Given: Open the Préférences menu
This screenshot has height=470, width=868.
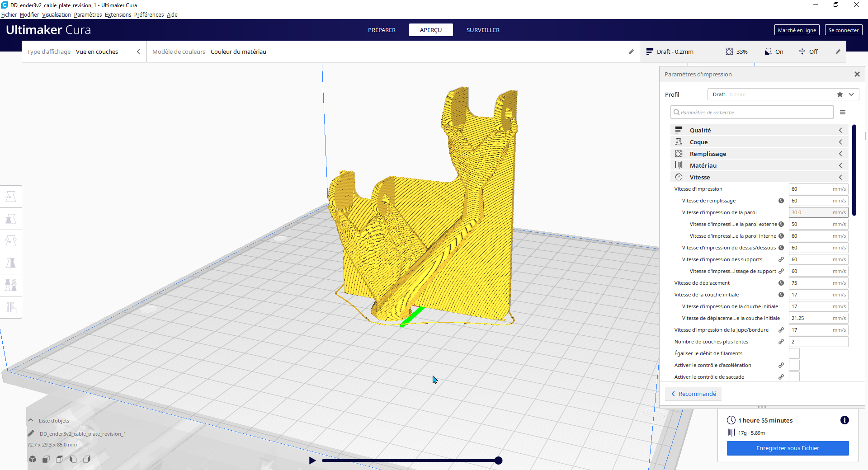Looking at the screenshot, I should (x=149, y=14).
